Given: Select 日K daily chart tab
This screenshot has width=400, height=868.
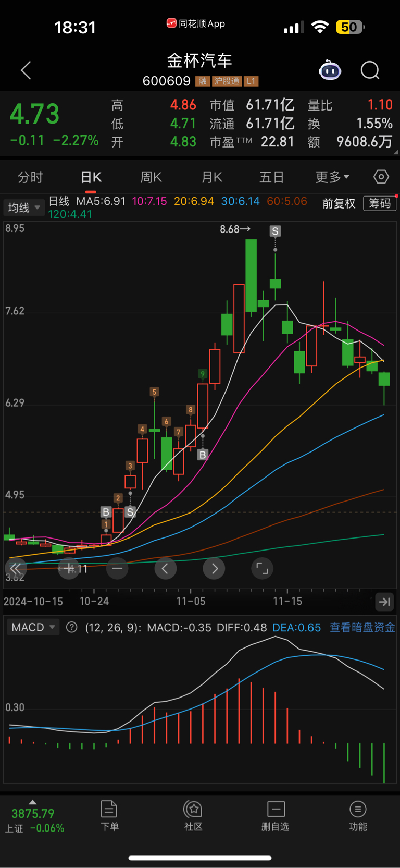Looking at the screenshot, I should (91, 177).
